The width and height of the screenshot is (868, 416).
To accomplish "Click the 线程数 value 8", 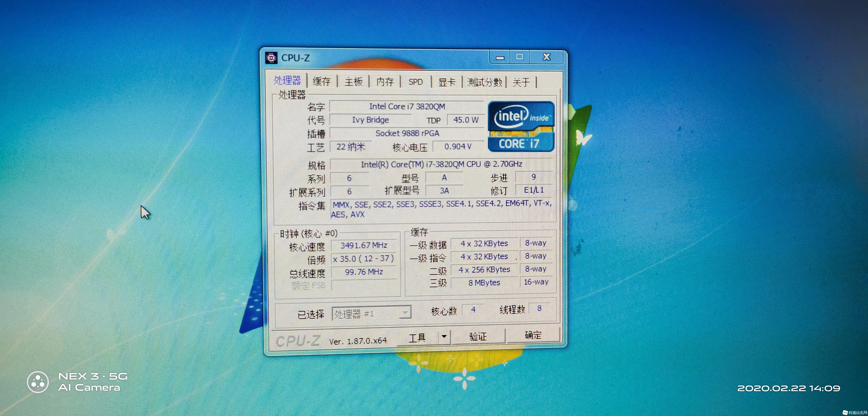I will point(539,308).
